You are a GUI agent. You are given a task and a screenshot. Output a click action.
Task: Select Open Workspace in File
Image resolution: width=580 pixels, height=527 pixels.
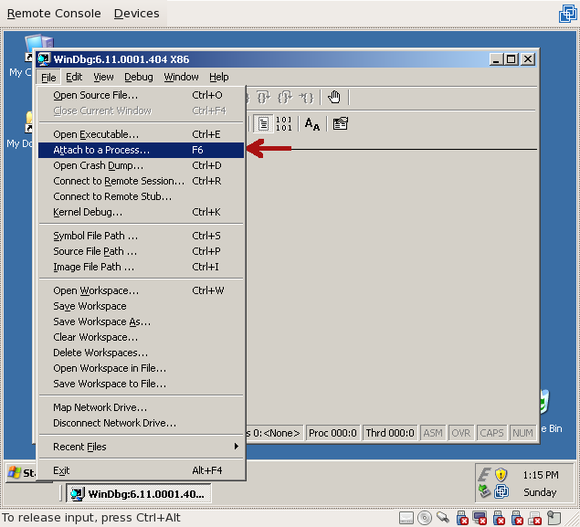[x=141, y=368]
